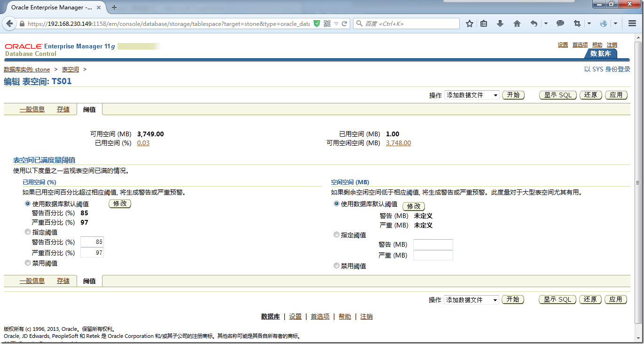This screenshot has height=344, width=644.
Task: Select default threshold radio under 已用空间 (%)
Action: tap(28, 204)
